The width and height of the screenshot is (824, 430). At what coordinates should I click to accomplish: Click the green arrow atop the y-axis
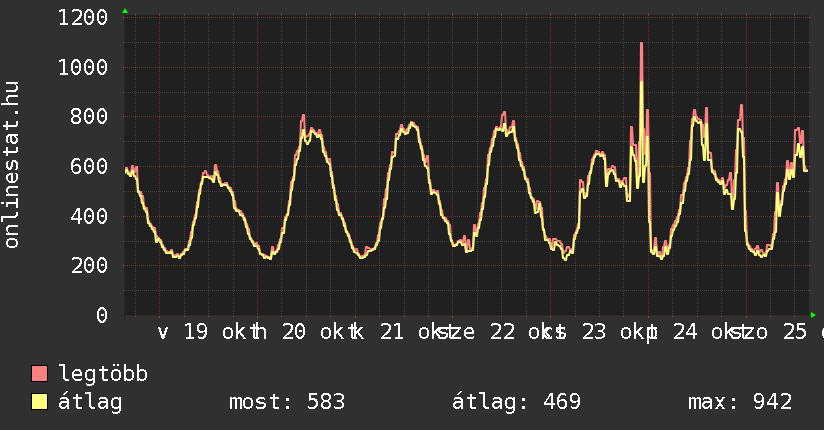[x=125, y=11]
